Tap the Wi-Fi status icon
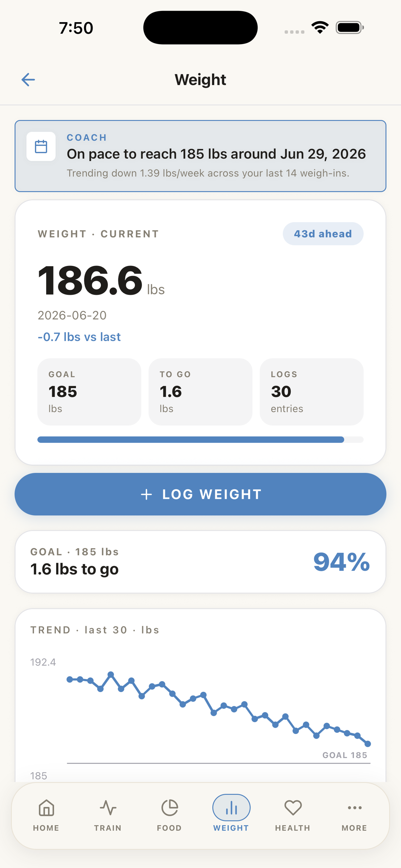401x868 pixels. [320, 27]
